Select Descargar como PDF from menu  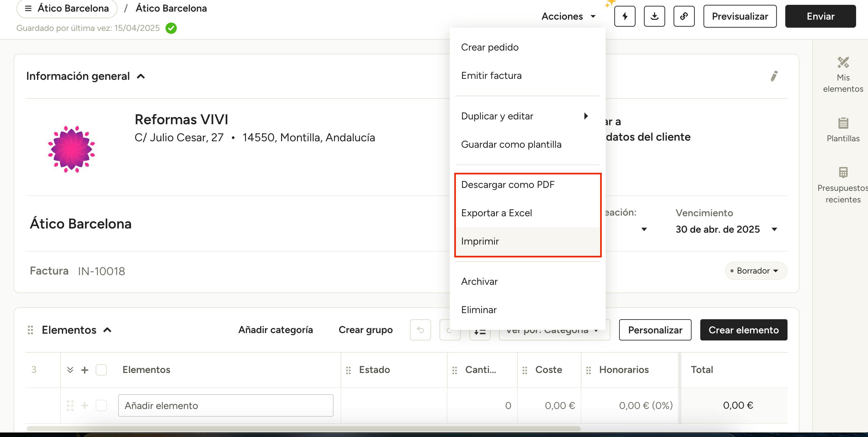pos(507,184)
